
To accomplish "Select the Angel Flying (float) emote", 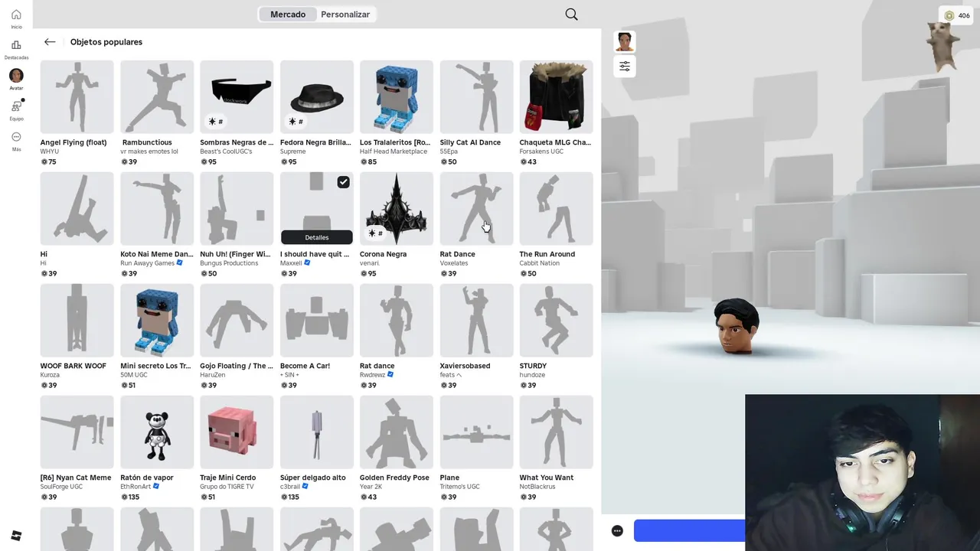I will click(77, 97).
